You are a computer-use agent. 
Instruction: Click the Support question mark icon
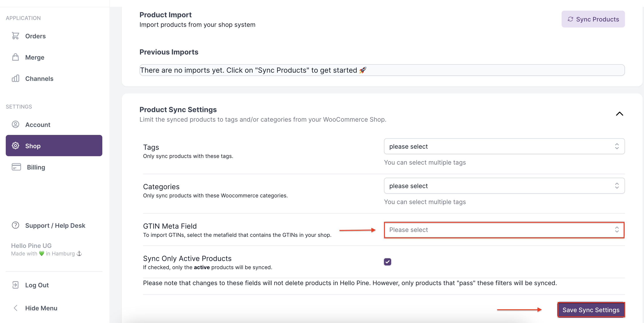point(16,225)
